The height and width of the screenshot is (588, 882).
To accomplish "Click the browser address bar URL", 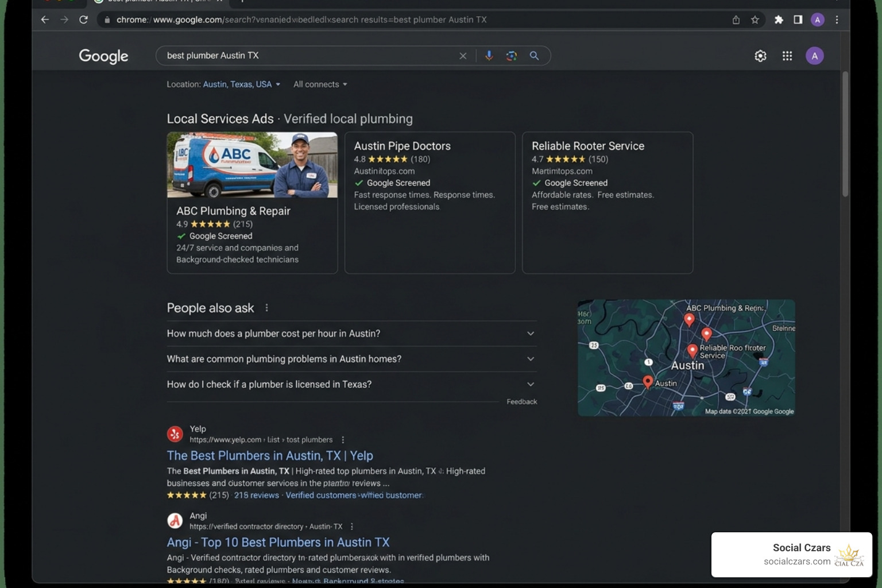I will click(301, 20).
